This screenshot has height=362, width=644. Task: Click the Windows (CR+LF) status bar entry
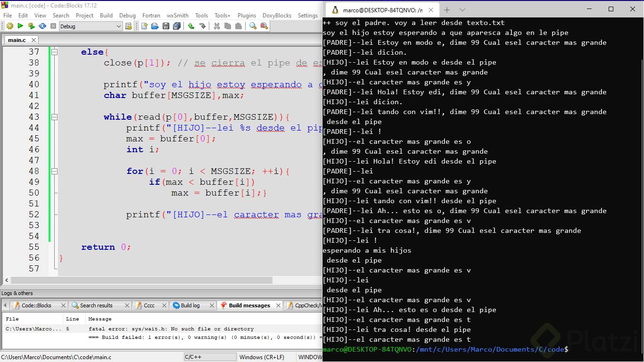click(x=262, y=357)
